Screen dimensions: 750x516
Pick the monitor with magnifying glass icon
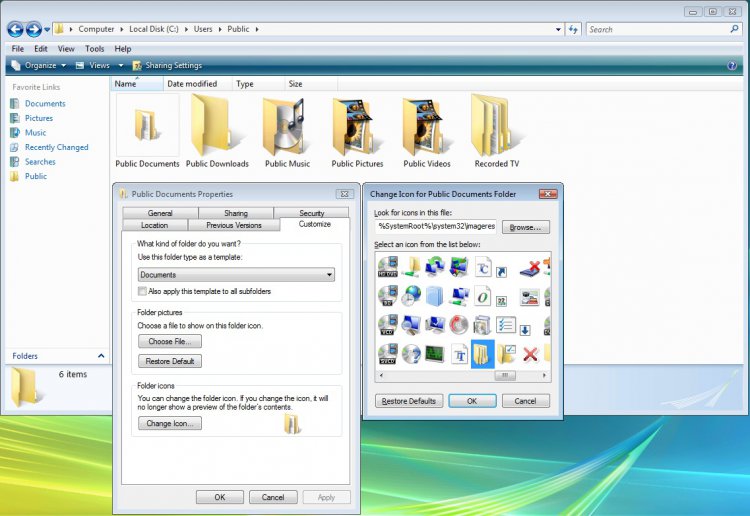click(x=411, y=325)
